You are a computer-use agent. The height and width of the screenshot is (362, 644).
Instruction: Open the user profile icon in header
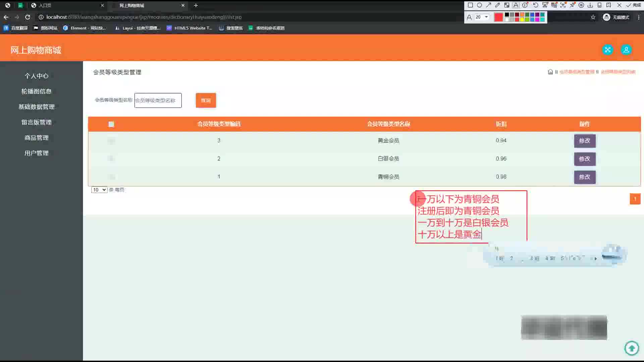pyautogui.click(x=626, y=50)
